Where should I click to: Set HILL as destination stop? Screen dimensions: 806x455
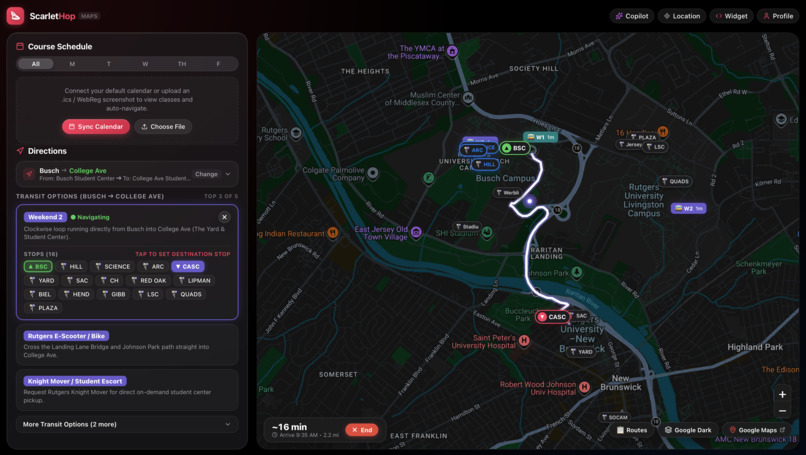(71, 266)
